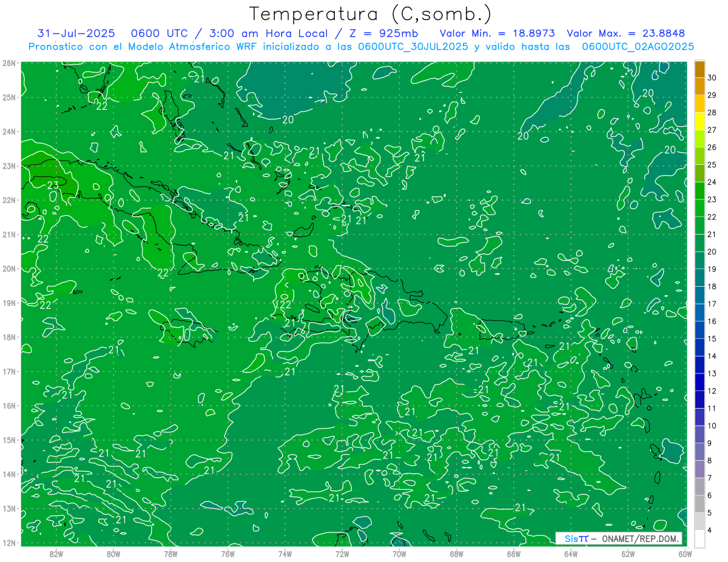Click the 60W longitude axis label
The image size is (728, 562).
(685, 554)
